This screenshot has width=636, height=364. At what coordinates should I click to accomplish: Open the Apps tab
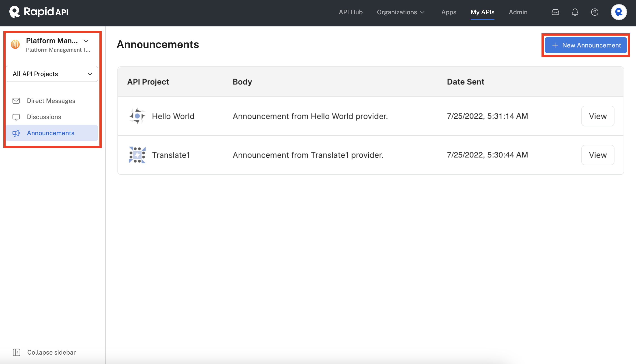point(449,12)
